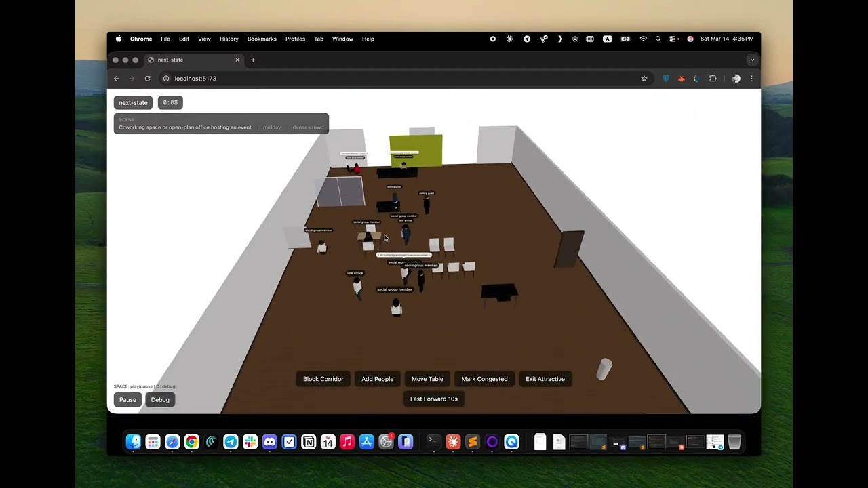The image size is (868, 488).
Task: Open the View menu
Action: pos(204,39)
